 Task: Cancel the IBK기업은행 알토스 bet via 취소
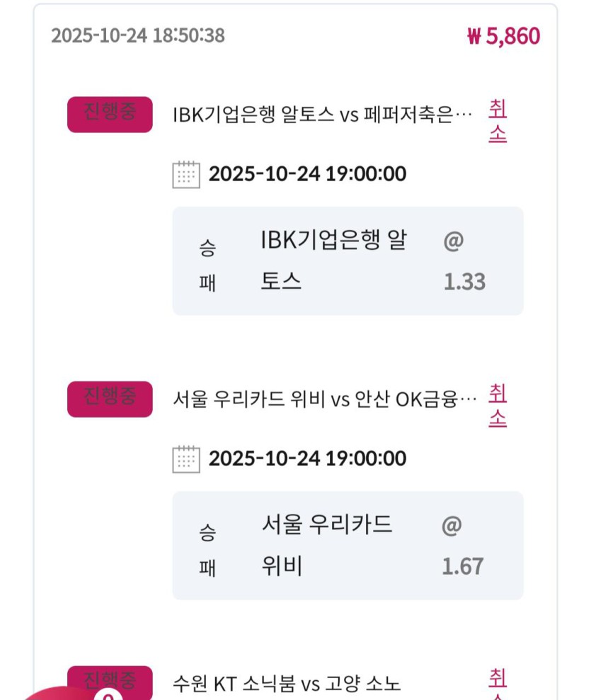(x=498, y=122)
